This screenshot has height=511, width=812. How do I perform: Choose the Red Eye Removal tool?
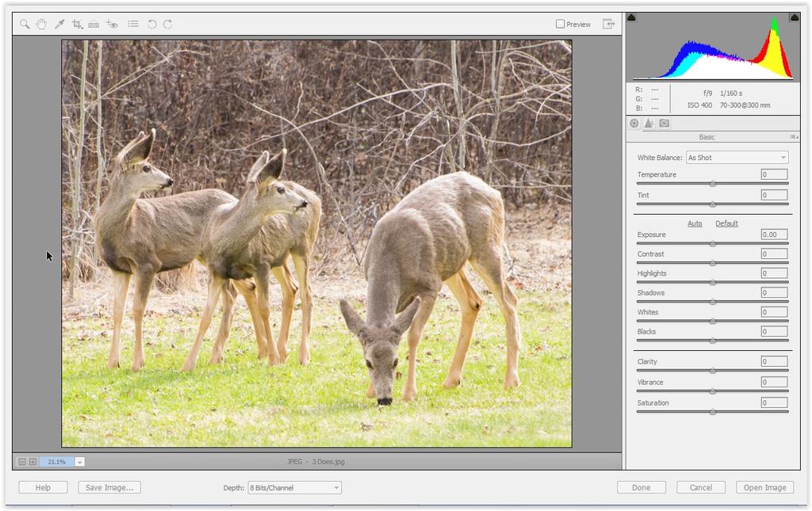(112, 25)
